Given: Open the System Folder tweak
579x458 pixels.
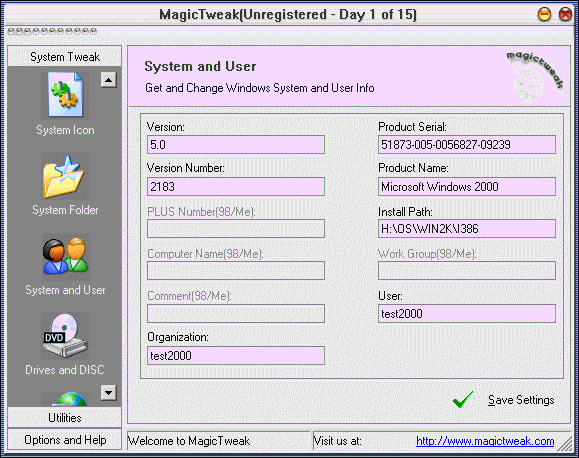Looking at the screenshot, I should 65,176.
